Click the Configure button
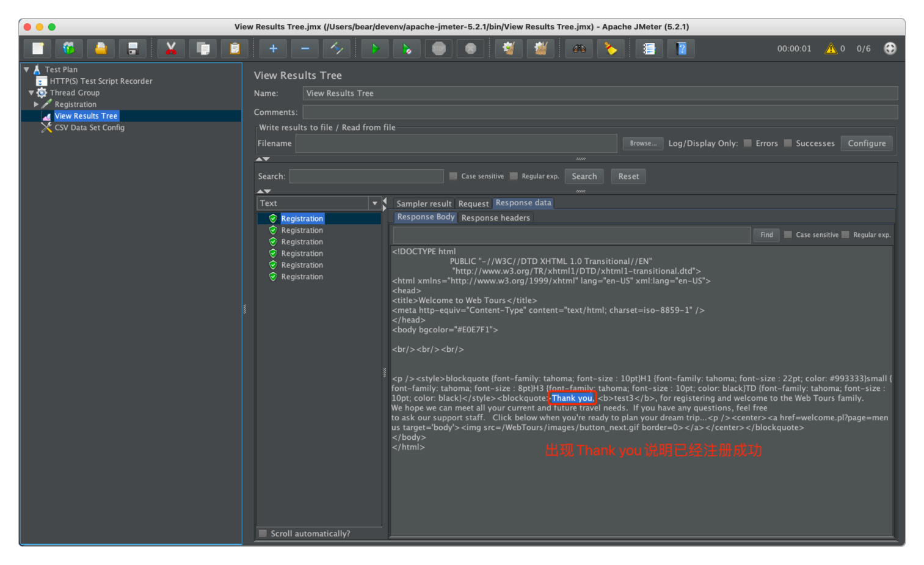The height and width of the screenshot is (565, 924). (x=867, y=143)
